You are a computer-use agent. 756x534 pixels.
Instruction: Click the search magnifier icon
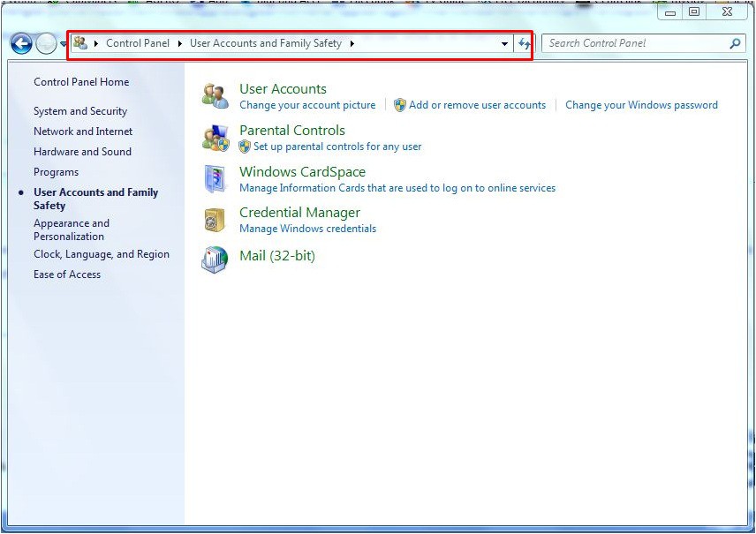point(735,43)
